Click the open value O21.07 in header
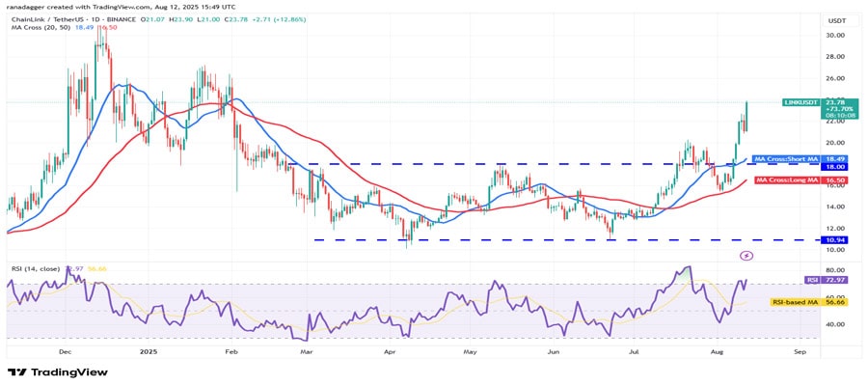Screen dimensions: 868x386 [x=152, y=20]
